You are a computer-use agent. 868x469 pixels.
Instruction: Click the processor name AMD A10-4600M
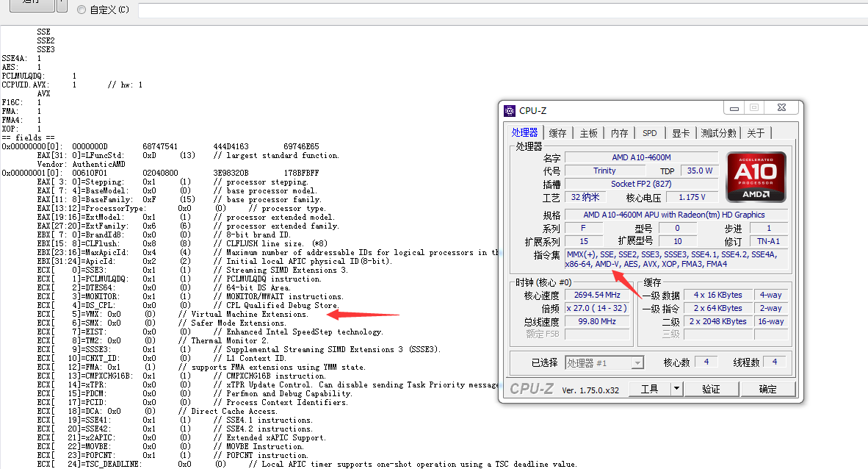642,157
